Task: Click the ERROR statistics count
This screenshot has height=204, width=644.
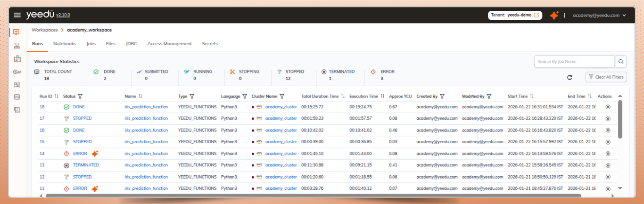Action: [x=381, y=79]
